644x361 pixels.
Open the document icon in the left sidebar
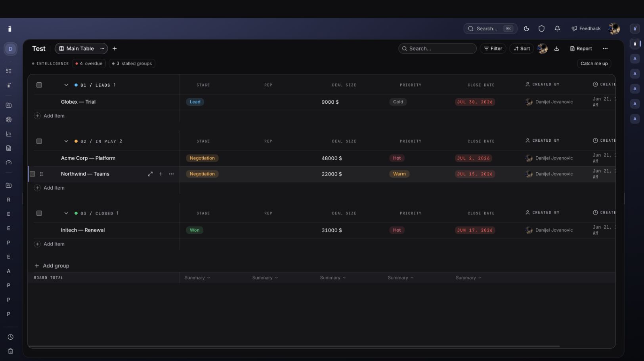click(9, 148)
